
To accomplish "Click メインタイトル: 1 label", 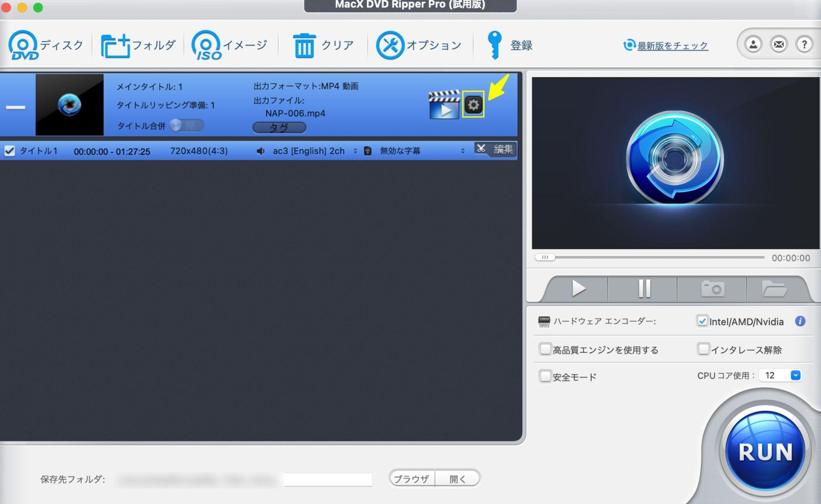I will (150, 87).
